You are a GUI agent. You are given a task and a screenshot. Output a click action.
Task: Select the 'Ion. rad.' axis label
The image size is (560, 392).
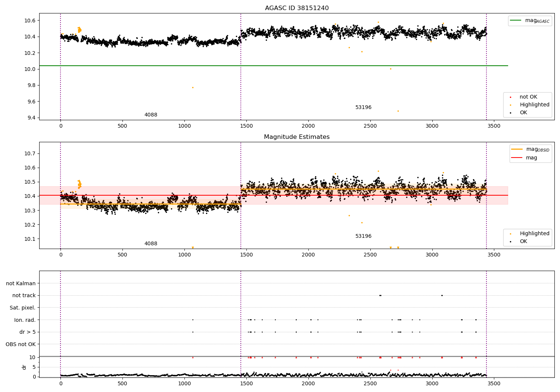25,320
